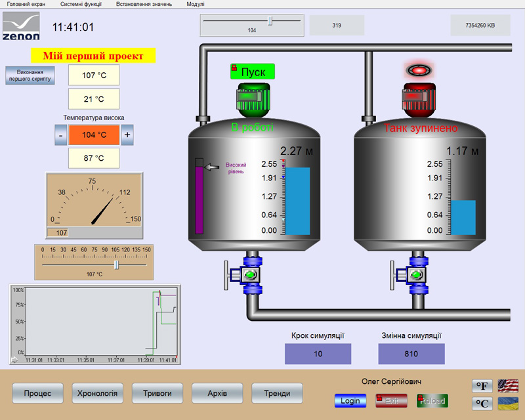
Task: Run Виконання першого скрипту button
Action: 30,75
